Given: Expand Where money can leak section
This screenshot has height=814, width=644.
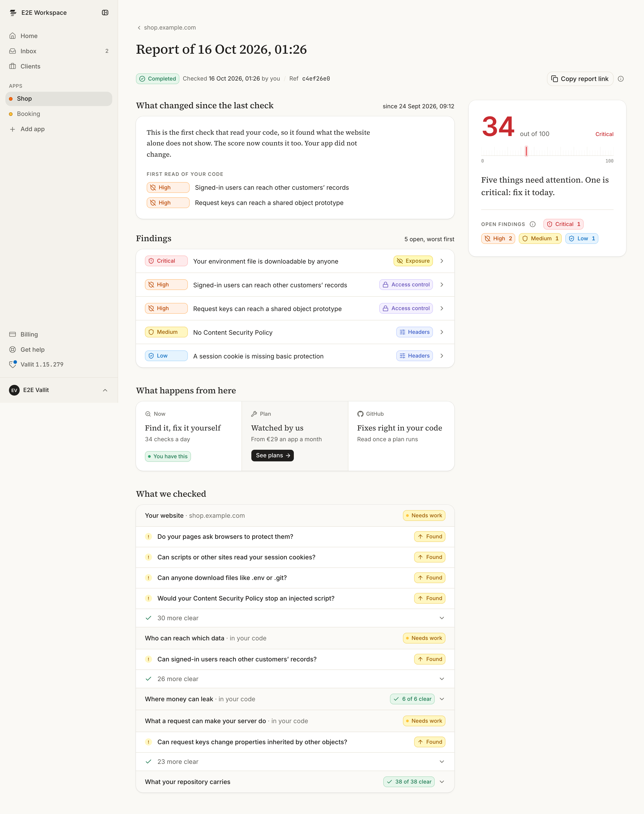Looking at the screenshot, I should [295, 699].
